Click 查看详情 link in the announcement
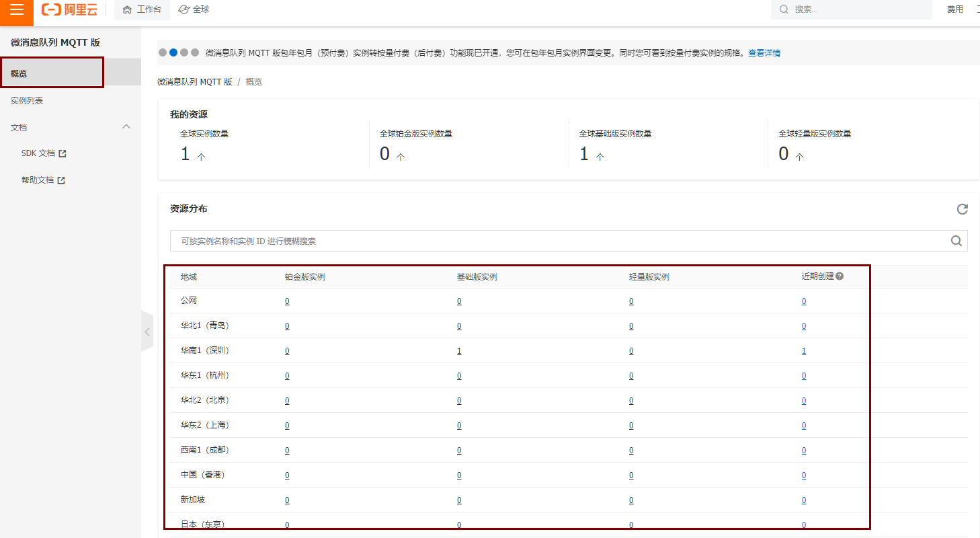The image size is (980, 538). [x=764, y=53]
